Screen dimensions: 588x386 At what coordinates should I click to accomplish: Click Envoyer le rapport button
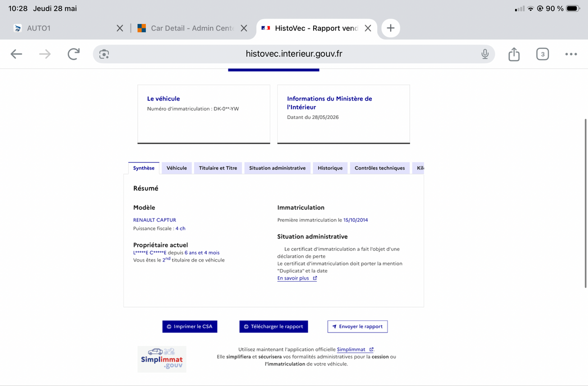[357, 326]
